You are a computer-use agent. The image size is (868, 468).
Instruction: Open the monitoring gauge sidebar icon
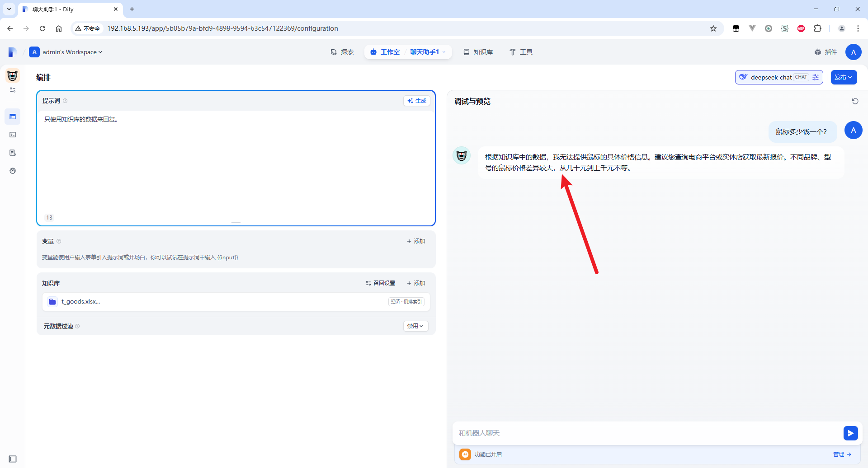tap(13, 171)
